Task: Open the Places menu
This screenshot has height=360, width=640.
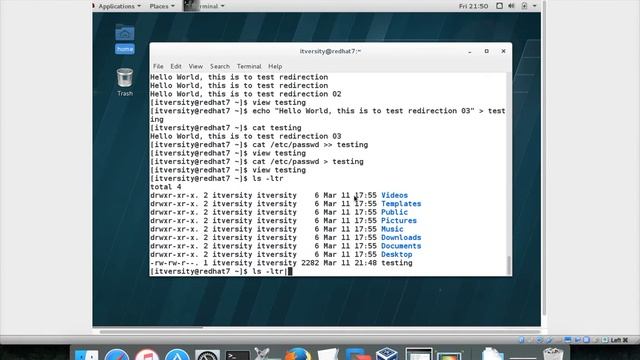Action: [162, 6]
